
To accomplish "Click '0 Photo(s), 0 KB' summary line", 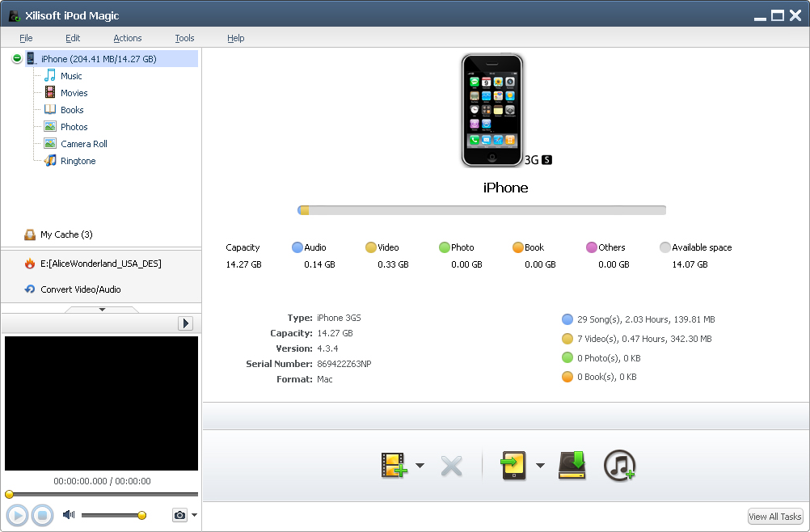I will (609, 358).
